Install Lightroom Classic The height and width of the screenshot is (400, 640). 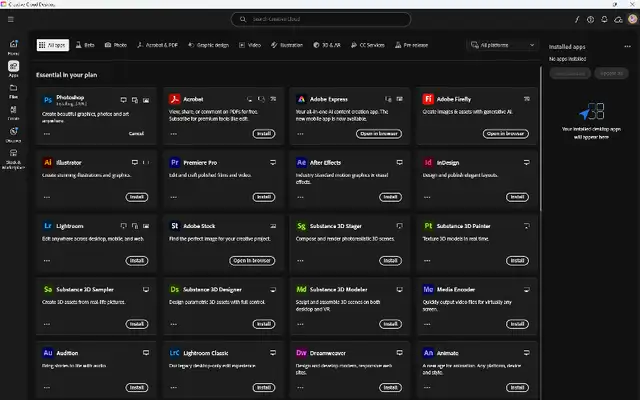[264, 387]
